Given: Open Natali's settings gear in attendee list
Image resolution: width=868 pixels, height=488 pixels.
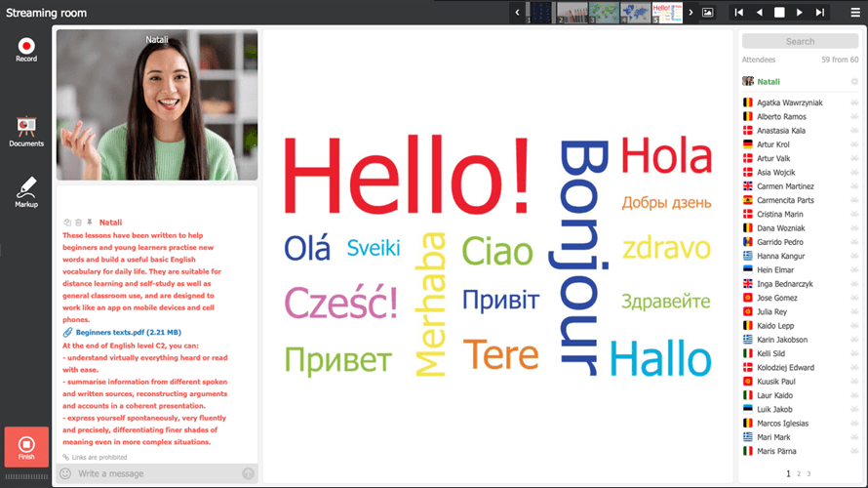Looking at the screenshot, I should (854, 81).
